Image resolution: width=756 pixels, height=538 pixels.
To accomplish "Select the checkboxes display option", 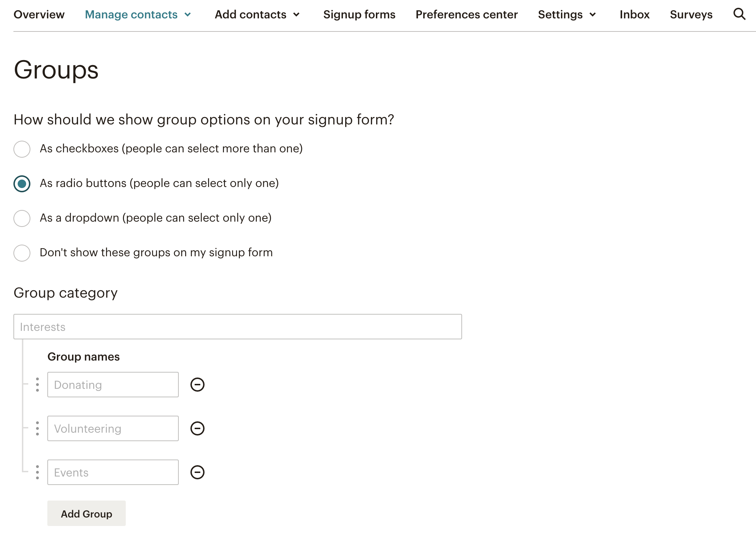I will point(22,149).
